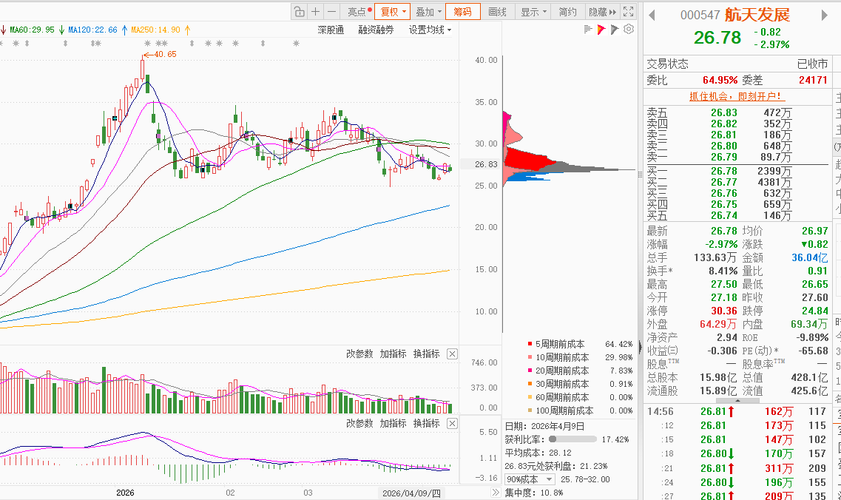Open the 复权 adjustment dropdown
The image size is (841, 500).
393,12
